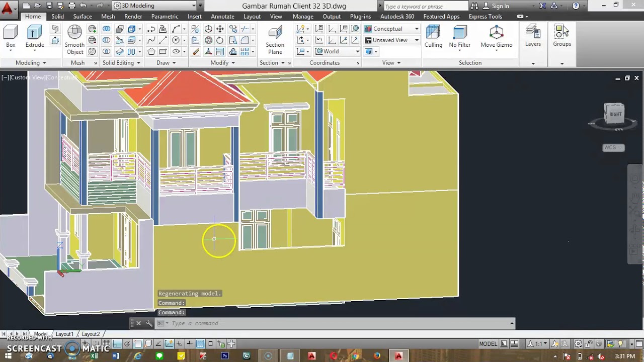This screenshot has height=362, width=644.
Task: Open the Conceptual visual style dropdown
Action: coord(391,29)
